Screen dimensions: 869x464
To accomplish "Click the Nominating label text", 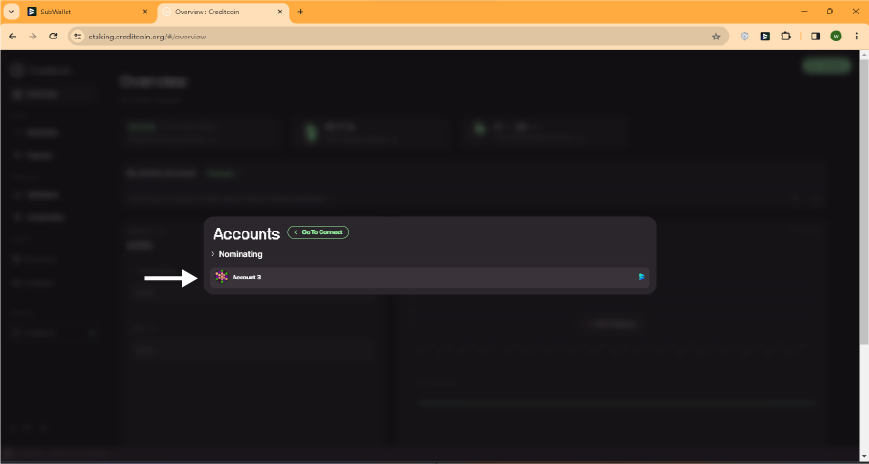I will pyautogui.click(x=241, y=254).
